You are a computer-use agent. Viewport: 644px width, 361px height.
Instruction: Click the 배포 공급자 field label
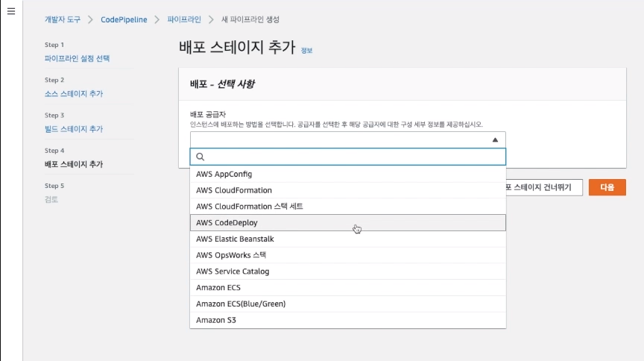[208, 114]
